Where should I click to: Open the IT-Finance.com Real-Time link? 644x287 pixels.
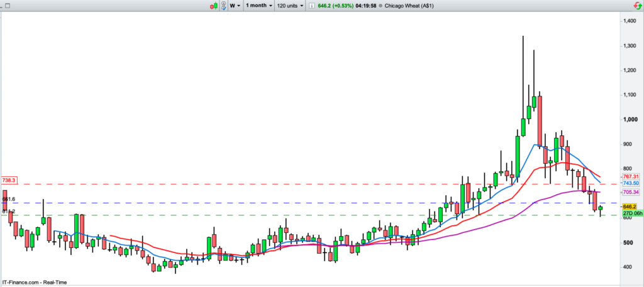click(35, 283)
